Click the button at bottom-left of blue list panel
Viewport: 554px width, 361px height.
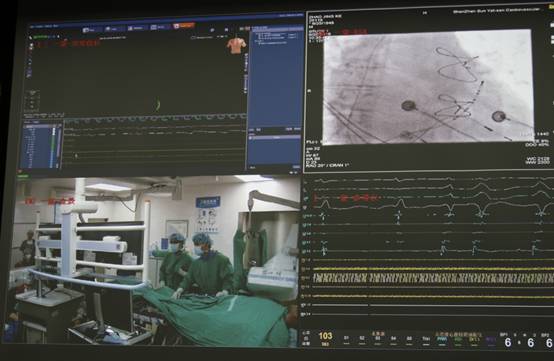click(253, 167)
